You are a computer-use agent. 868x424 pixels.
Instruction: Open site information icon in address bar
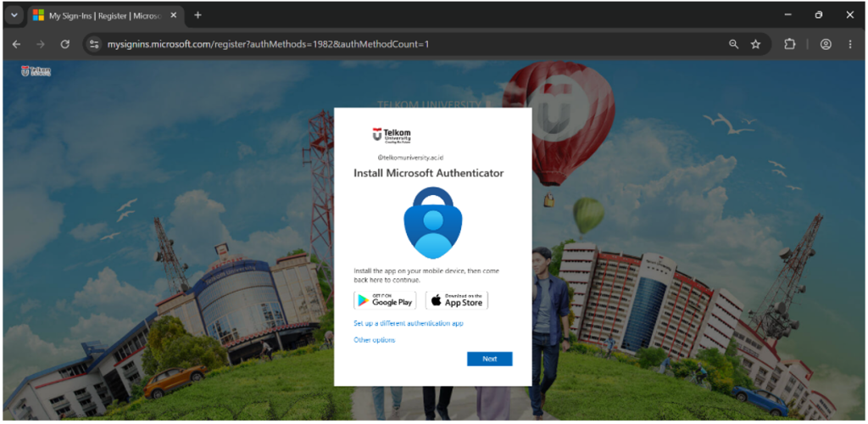[x=95, y=44]
